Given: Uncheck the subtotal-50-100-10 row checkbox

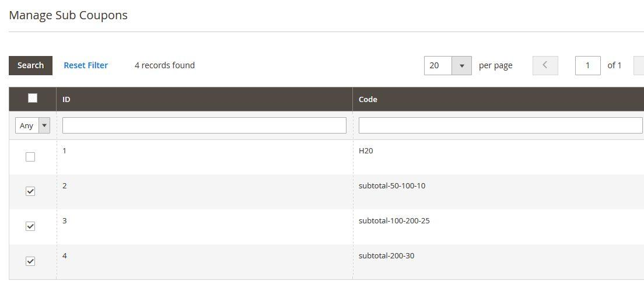Looking at the screenshot, I should coord(30,191).
